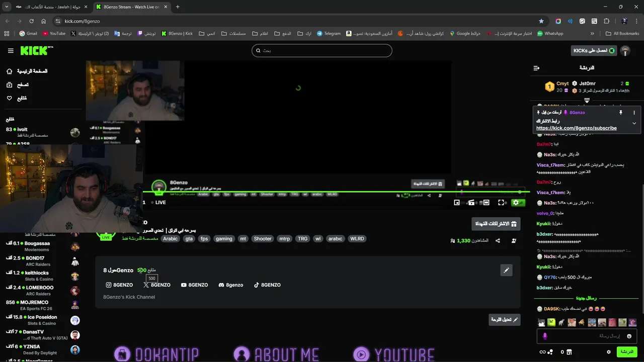Collapse the chat panel with arrow icon
Image resolution: width=644 pixels, height=362 pixels.
point(536,68)
